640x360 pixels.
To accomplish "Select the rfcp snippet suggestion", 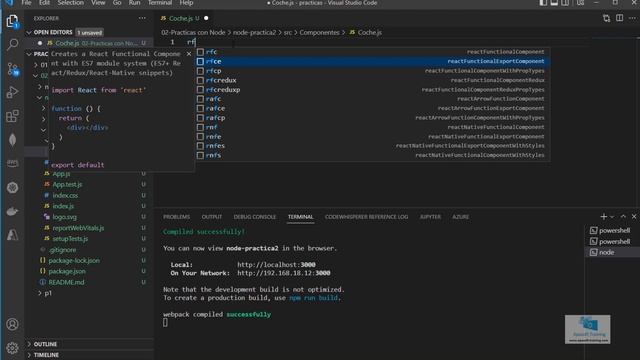I will 372,71.
